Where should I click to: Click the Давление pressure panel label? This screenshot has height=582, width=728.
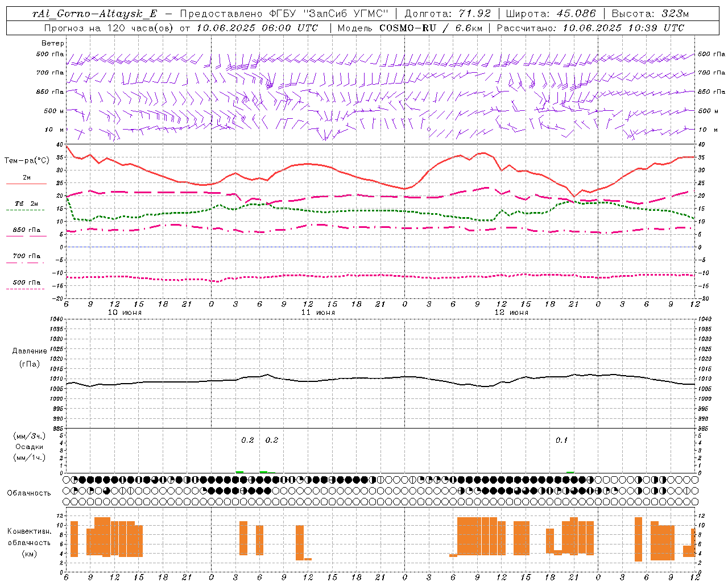pyautogui.click(x=30, y=351)
